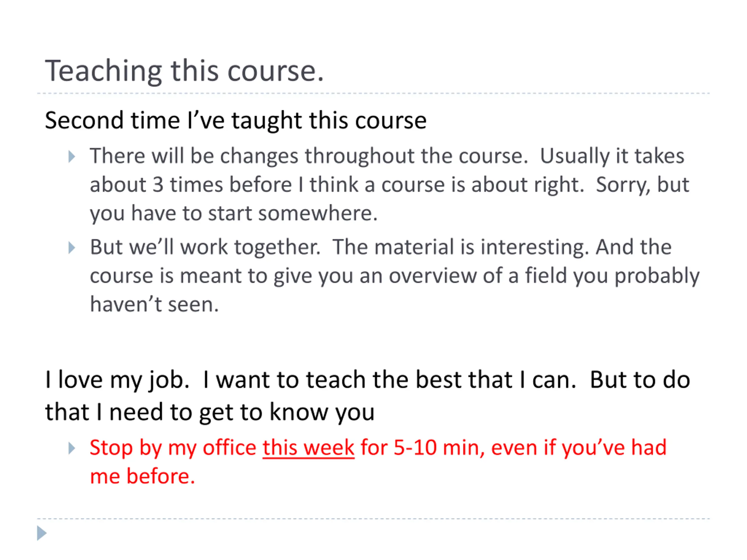Image resolution: width=747 pixels, height=560 pixels.
Task: Click the line 'that I need to get to know you'
Action: coord(210,412)
